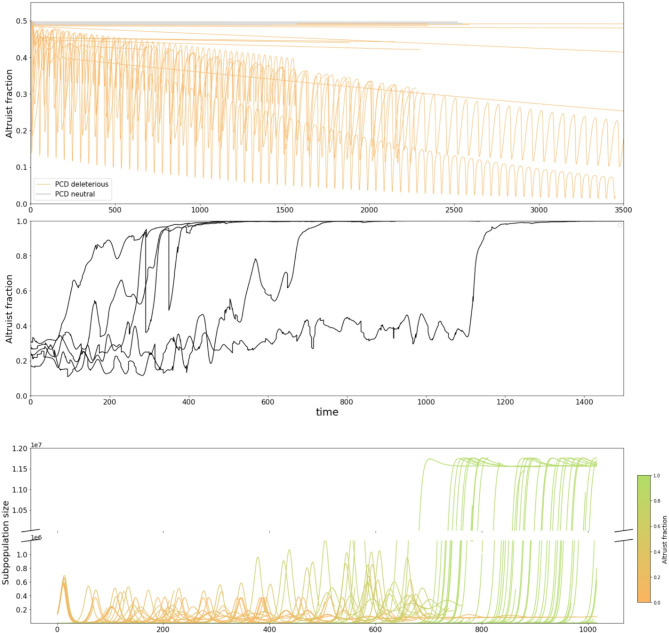Screen dimensions: 669x633
Task: Click the 1.20 y-axis tick label
Action: pos(20,448)
